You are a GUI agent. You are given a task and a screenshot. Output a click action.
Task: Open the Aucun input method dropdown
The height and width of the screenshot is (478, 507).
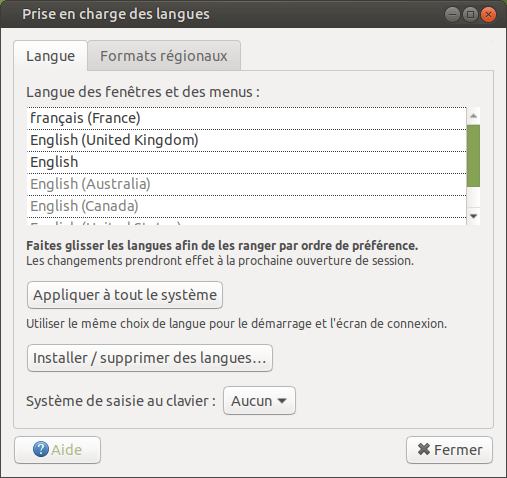(259, 401)
